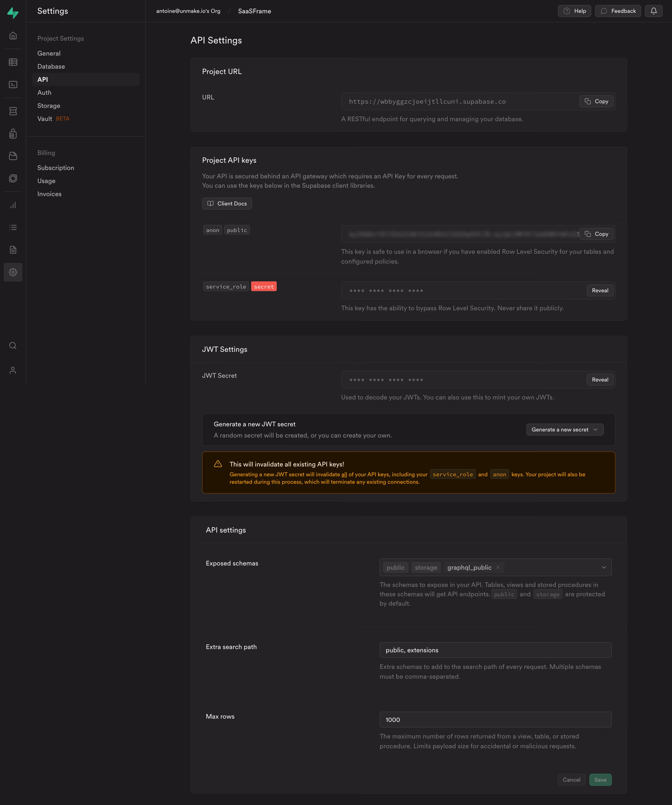Copy the anon public key
The height and width of the screenshot is (805, 672).
[x=596, y=234]
